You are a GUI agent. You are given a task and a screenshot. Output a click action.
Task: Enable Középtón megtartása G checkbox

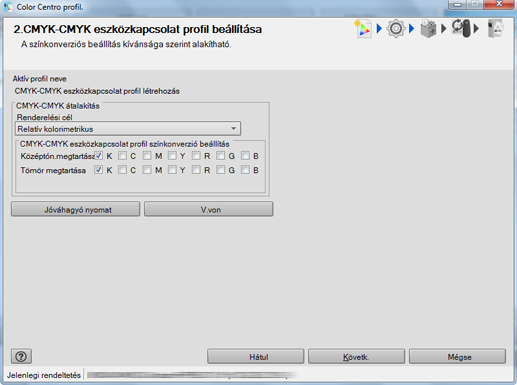pyautogui.click(x=220, y=156)
